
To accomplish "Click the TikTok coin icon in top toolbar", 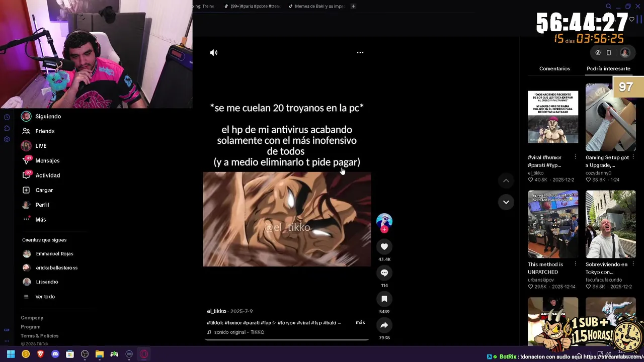I will [x=598, y=52].
